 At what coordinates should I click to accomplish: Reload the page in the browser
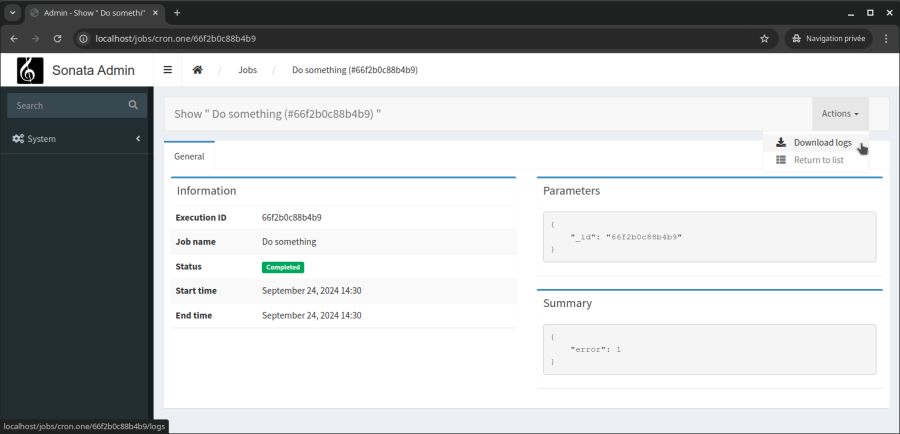(57, 38)
